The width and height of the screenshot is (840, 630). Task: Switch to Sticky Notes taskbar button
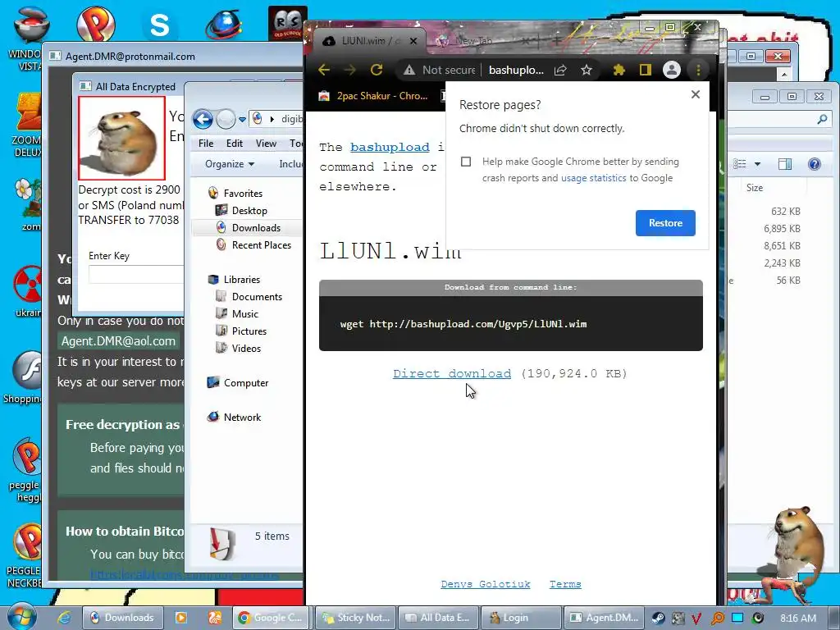[x=356, y=618]
